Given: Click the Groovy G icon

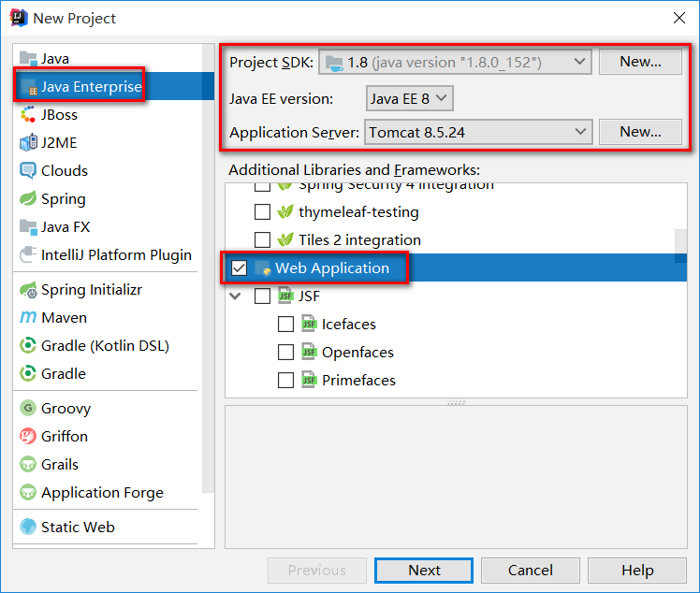Looking at the screenshot, I should (x=28, y=409).
